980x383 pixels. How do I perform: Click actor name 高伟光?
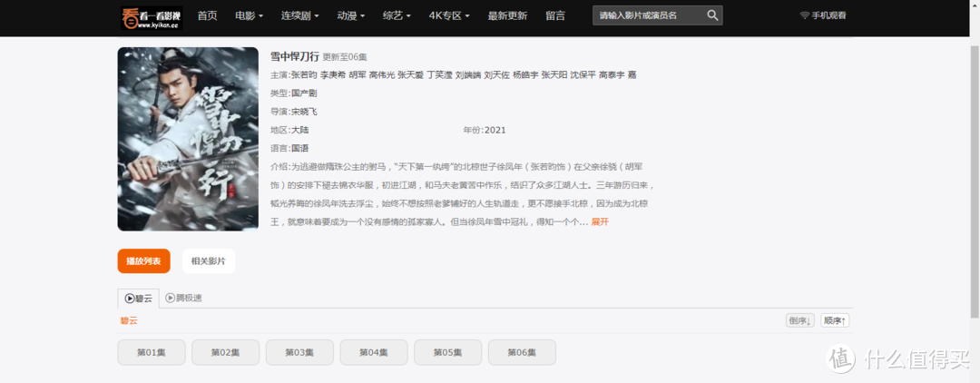[x=382, y=75]
